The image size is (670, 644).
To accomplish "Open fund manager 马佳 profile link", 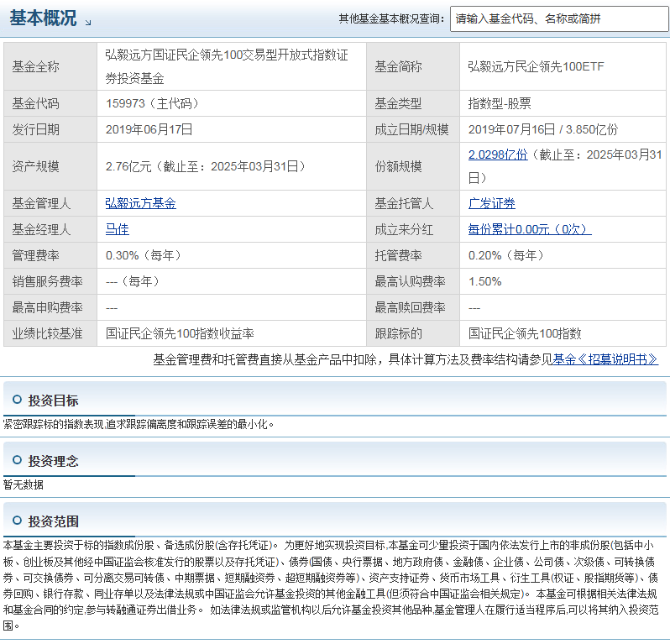I will point(117,229).
